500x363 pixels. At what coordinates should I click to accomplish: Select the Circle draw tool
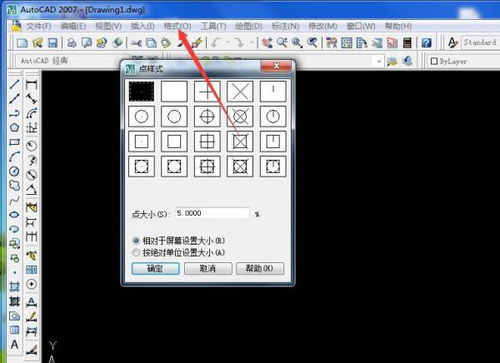coord(14,171)
